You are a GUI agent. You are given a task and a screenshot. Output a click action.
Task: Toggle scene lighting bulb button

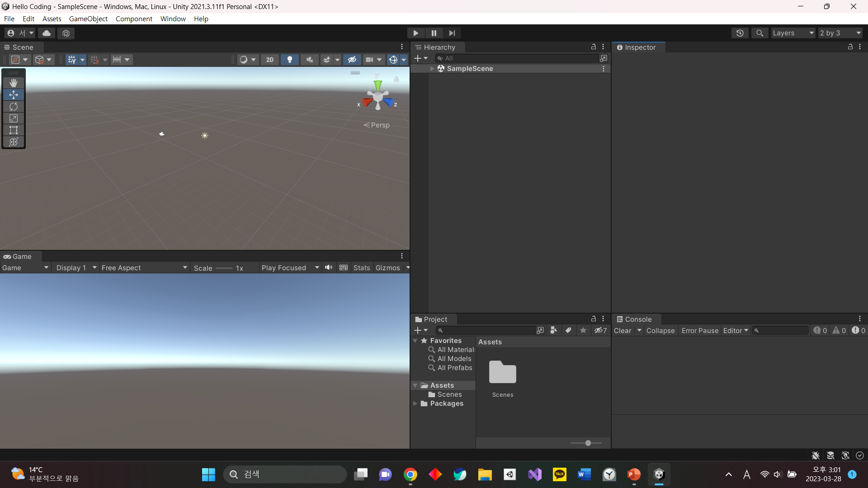pyautogui.click(x=290, y=60)
